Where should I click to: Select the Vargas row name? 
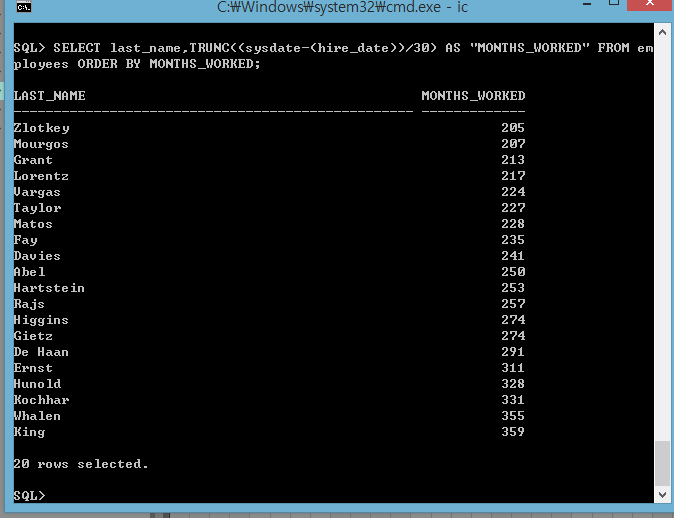point(37,192)
